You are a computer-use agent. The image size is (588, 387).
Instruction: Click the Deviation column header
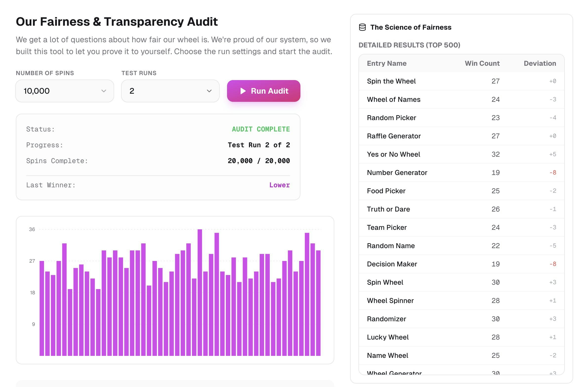540,63
